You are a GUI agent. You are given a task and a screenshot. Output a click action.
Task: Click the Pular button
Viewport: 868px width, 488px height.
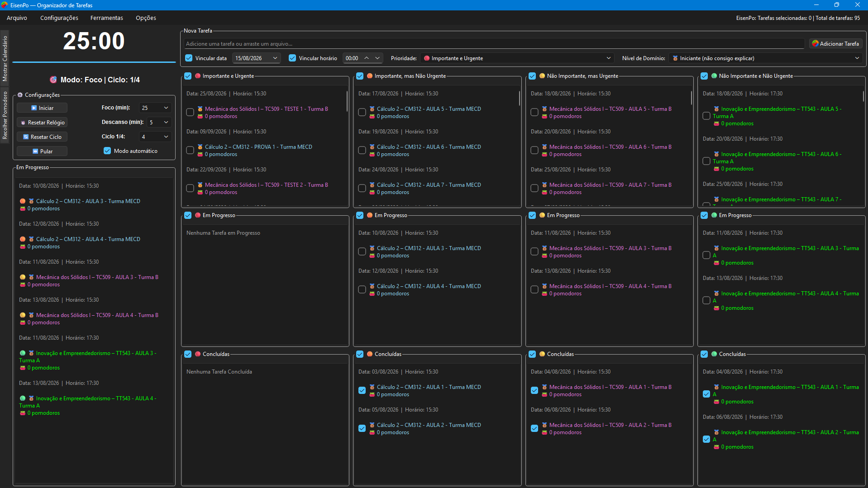pyautogui.click(x=42, y=151)
